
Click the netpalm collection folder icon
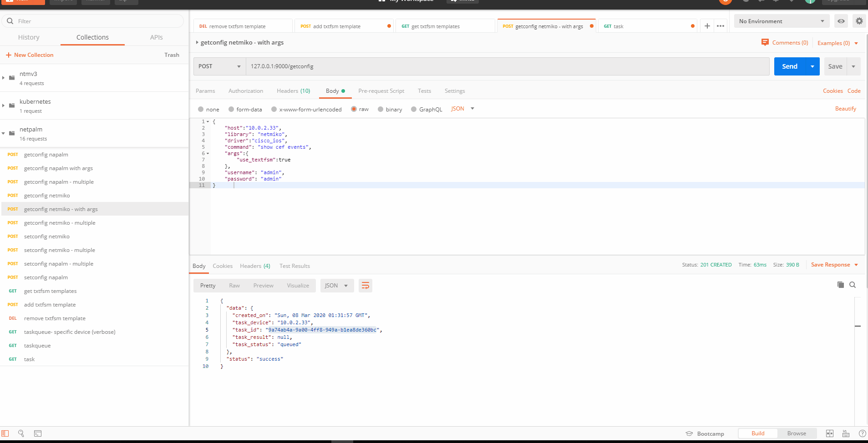click(12, 133)
